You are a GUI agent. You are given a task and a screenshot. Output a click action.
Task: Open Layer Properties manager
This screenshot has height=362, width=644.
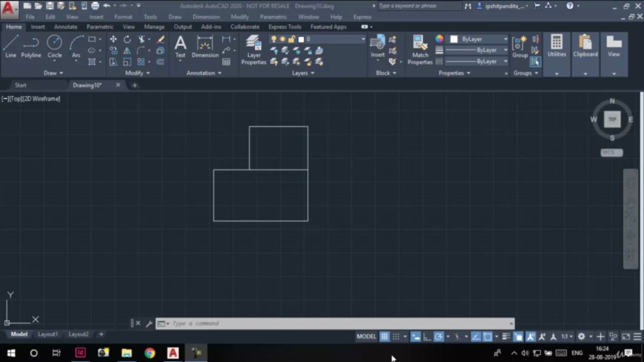253,50
